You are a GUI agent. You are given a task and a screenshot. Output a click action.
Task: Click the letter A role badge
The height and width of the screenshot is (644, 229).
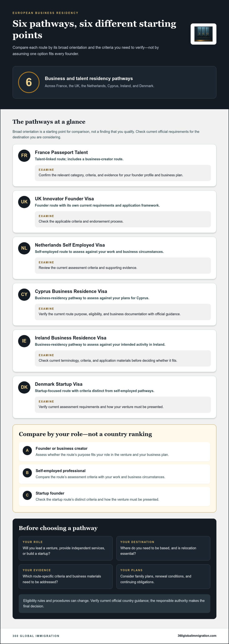coord(27,450)
